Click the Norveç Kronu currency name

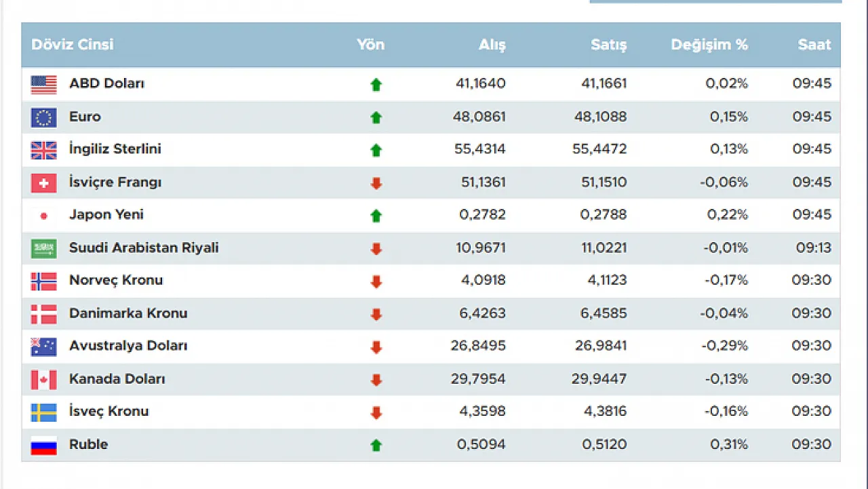point(116,280)
